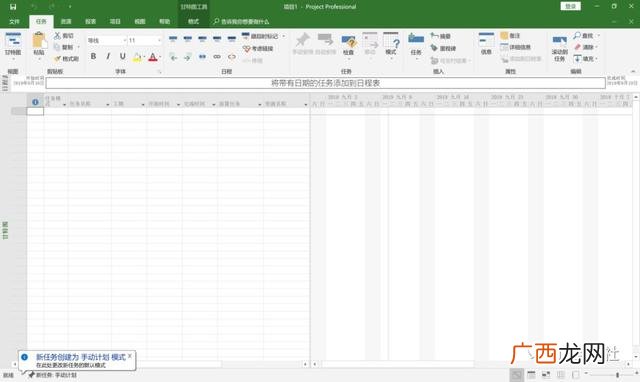Click the Split Task icon
The height and width of the screenshot is (382, 640).
[x=202, y=57]
